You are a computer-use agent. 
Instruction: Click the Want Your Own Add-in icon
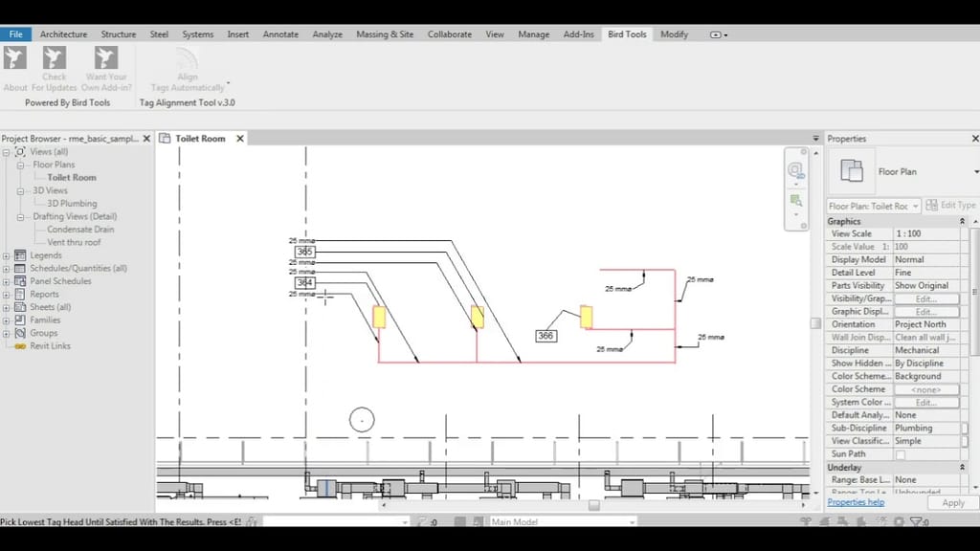point(105,59)
